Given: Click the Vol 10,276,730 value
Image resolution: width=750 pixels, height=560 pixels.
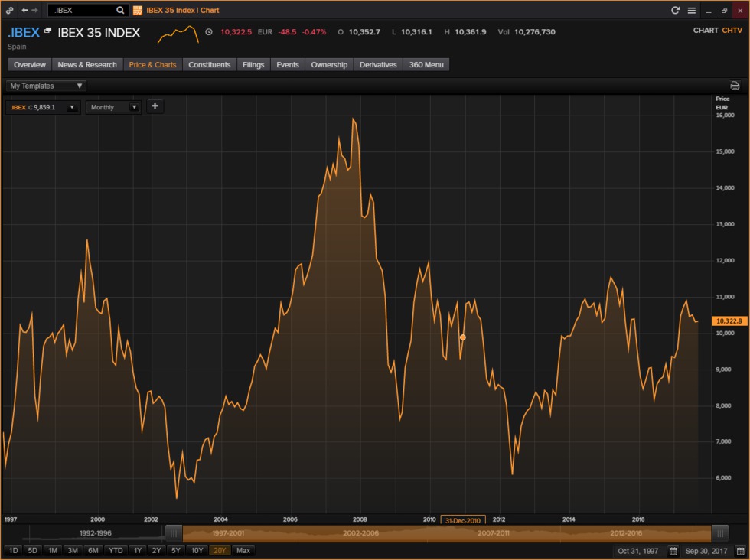Looking at the screenshot, I should [535, 32].
